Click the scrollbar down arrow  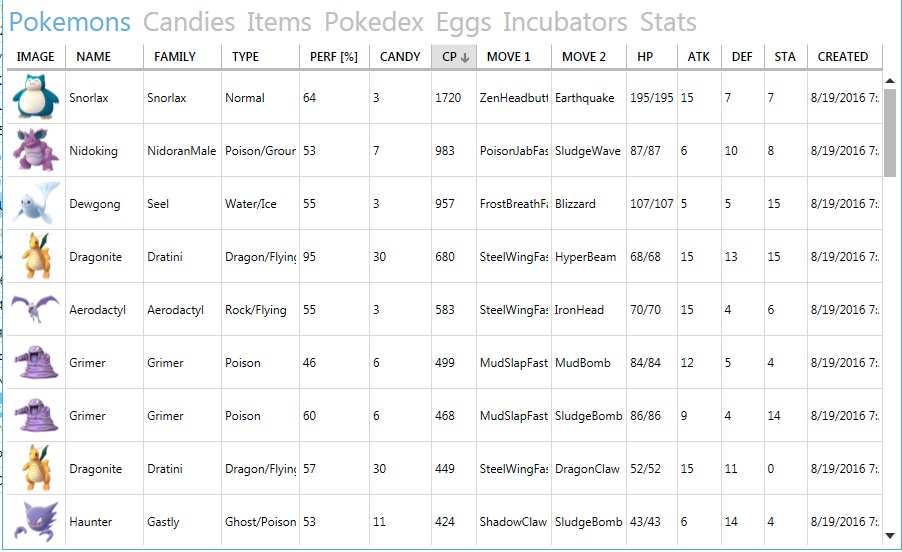tap(890, 535)
